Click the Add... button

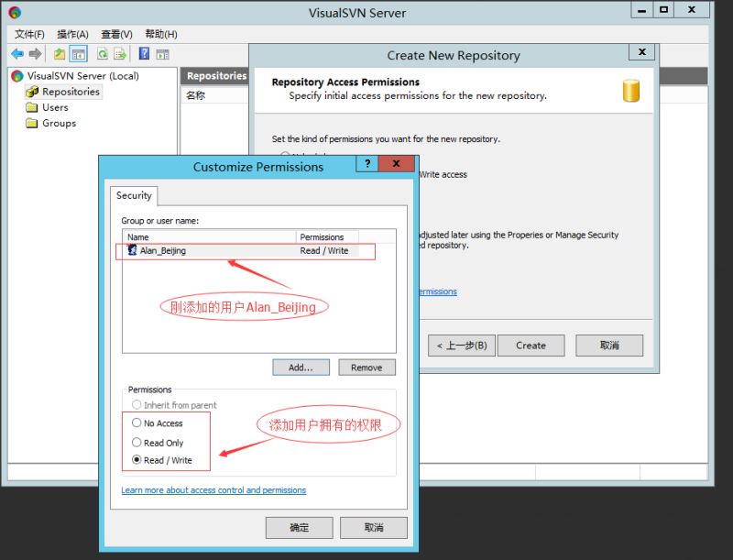(x=301, y=368)
